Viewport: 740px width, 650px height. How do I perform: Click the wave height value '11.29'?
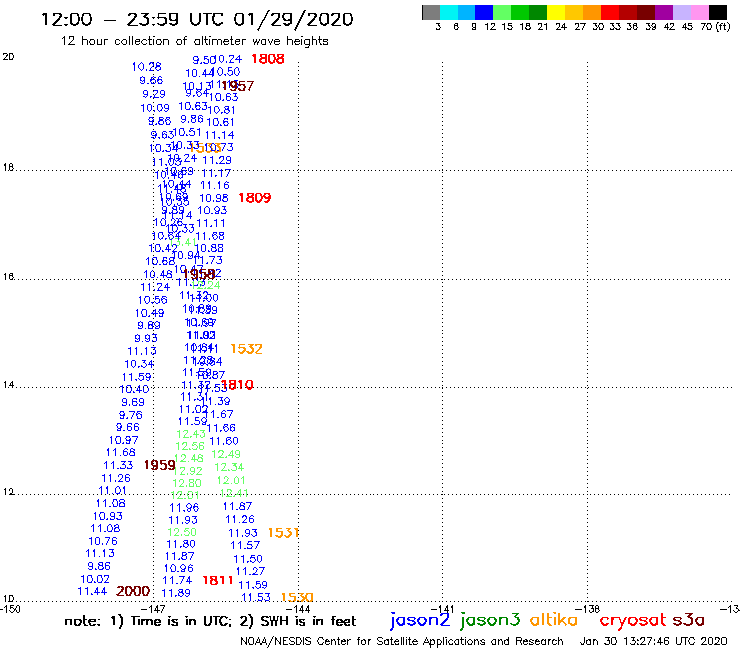click(x=217, y=160)
